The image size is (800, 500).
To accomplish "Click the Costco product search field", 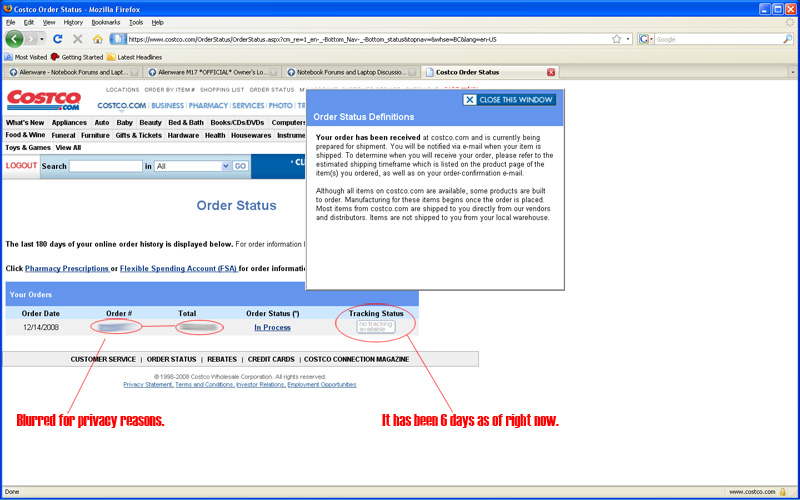I will [106, 166].
